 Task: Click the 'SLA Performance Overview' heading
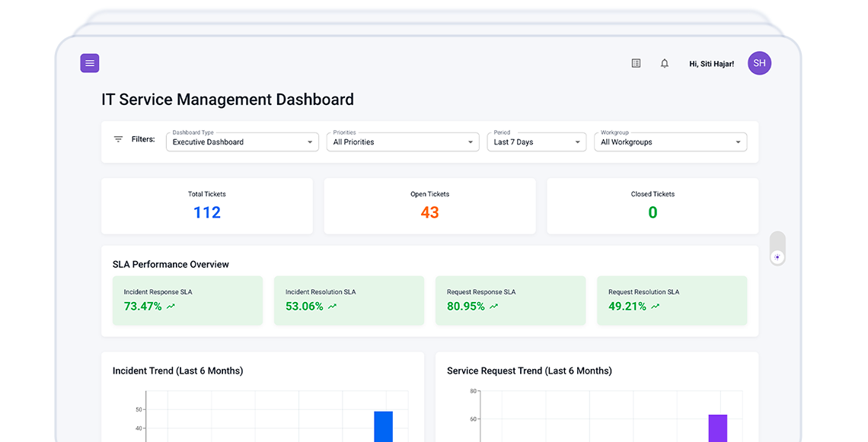point(171,265)
